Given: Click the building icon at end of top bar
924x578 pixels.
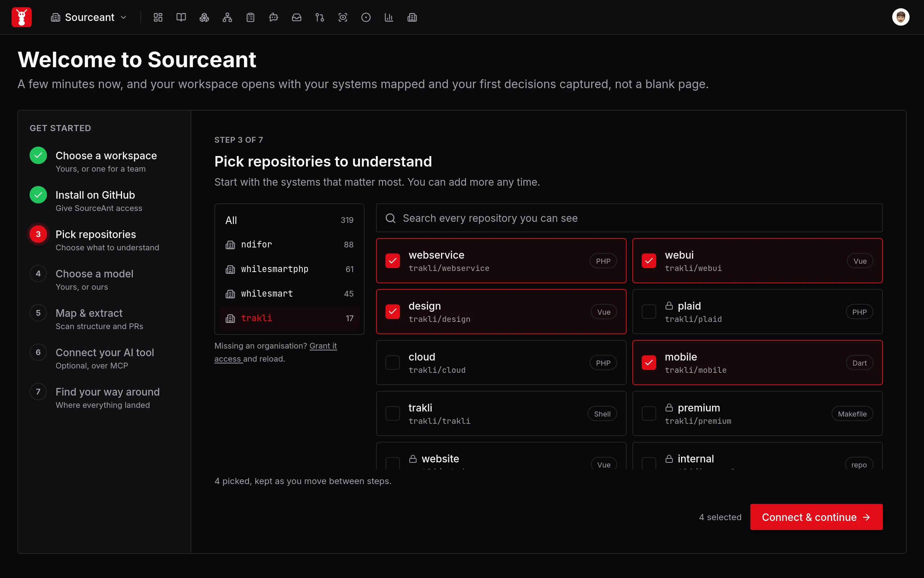Looking at the screenshot, I should pos(412,17).
